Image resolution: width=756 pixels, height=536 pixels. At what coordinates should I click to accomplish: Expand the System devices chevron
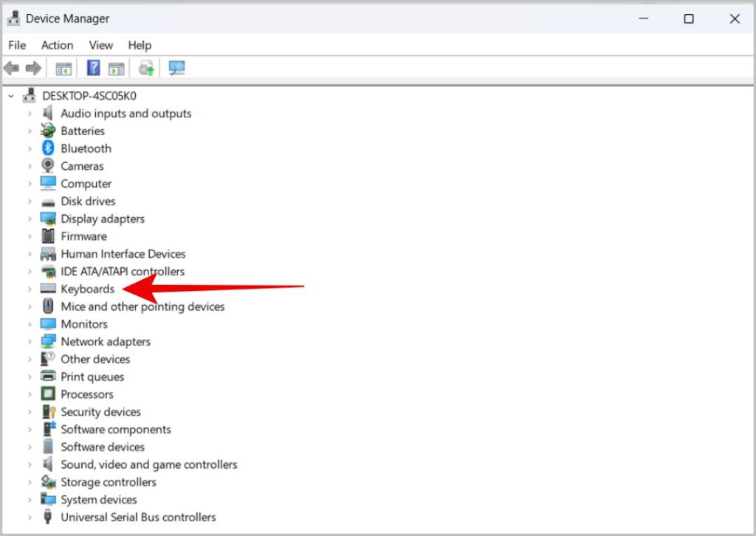[x=30, y=500]
